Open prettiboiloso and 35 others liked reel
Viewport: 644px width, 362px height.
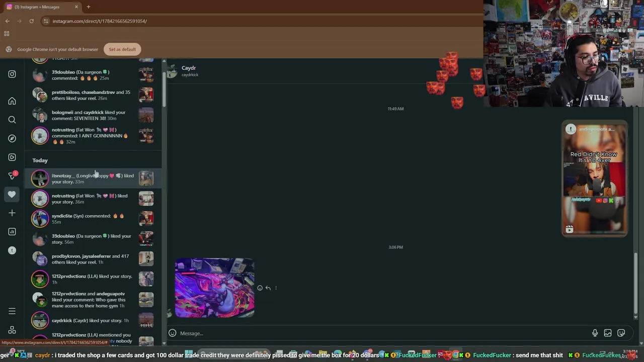coord(93,95)
